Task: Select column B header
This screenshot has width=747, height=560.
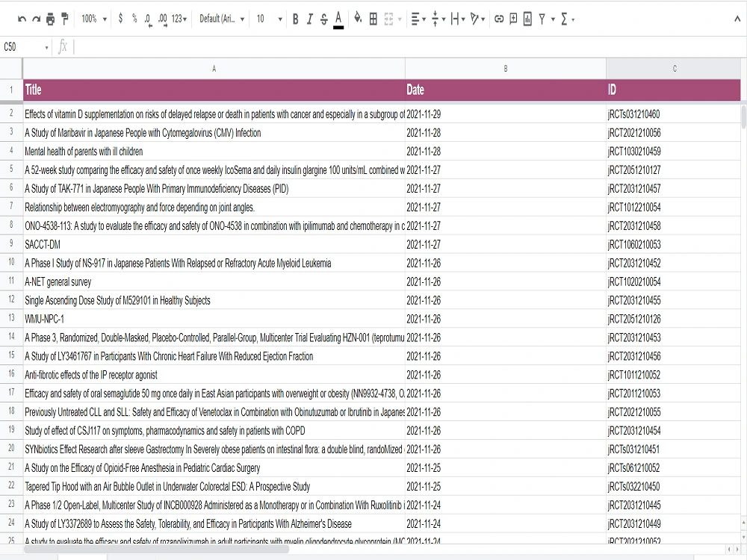Action: coord(506,69)
